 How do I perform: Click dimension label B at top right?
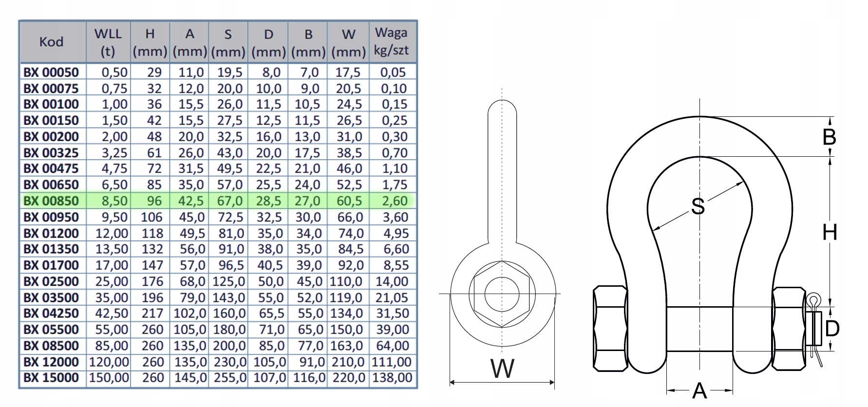[829, 138]
